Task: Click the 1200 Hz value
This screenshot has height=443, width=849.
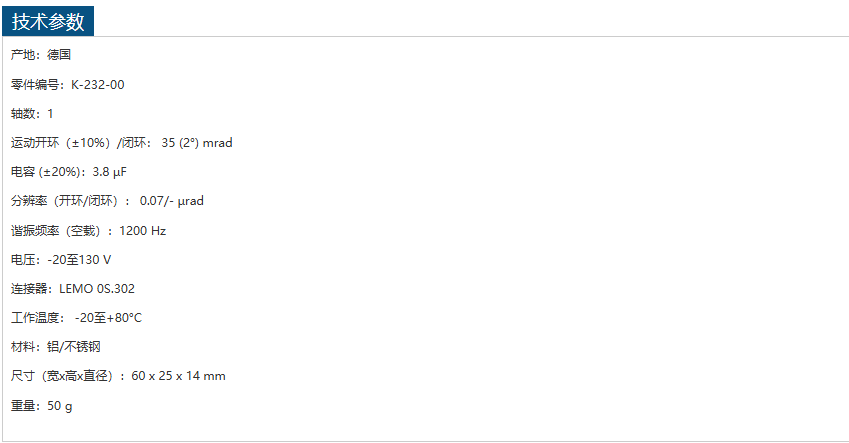Action: pyautogui.click(x=142, y=231)
